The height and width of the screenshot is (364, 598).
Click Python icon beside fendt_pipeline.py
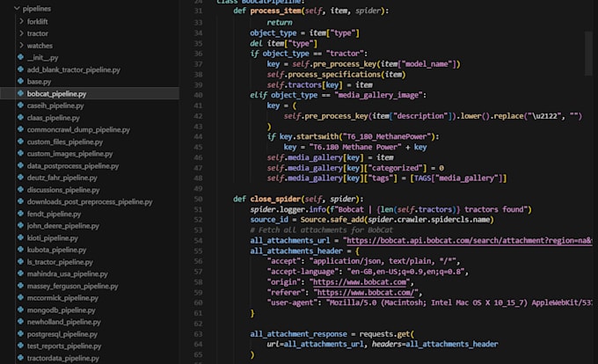pos(20,214)
